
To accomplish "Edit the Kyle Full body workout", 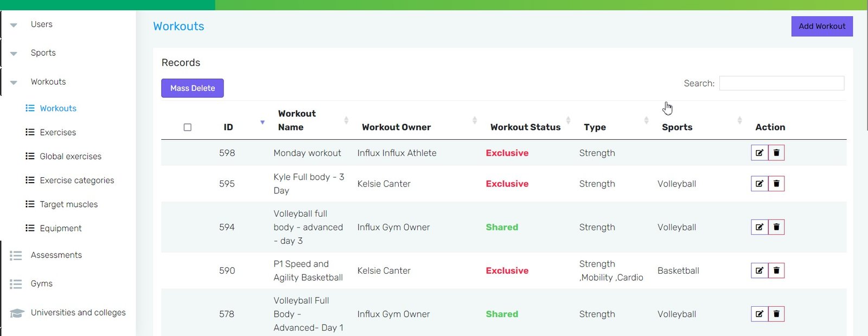I will pos(759,184).
